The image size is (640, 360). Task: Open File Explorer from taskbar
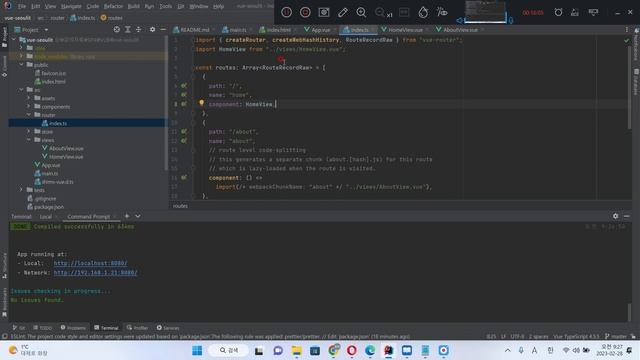coord(296,350)
